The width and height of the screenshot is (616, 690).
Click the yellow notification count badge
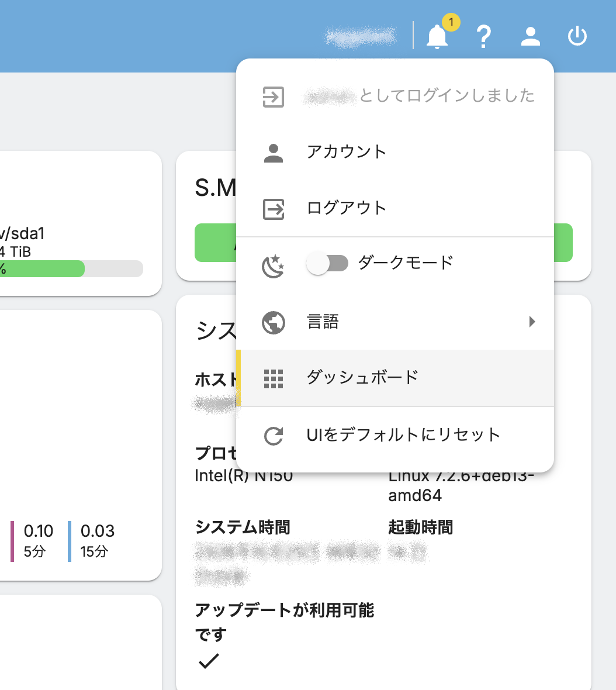[451, 22]
